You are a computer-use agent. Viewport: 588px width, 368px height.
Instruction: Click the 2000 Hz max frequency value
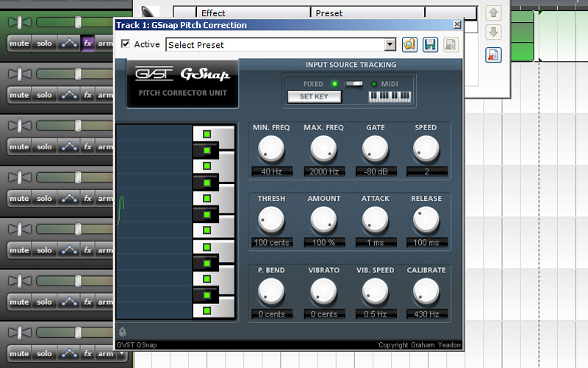click(x=324, y=171)
